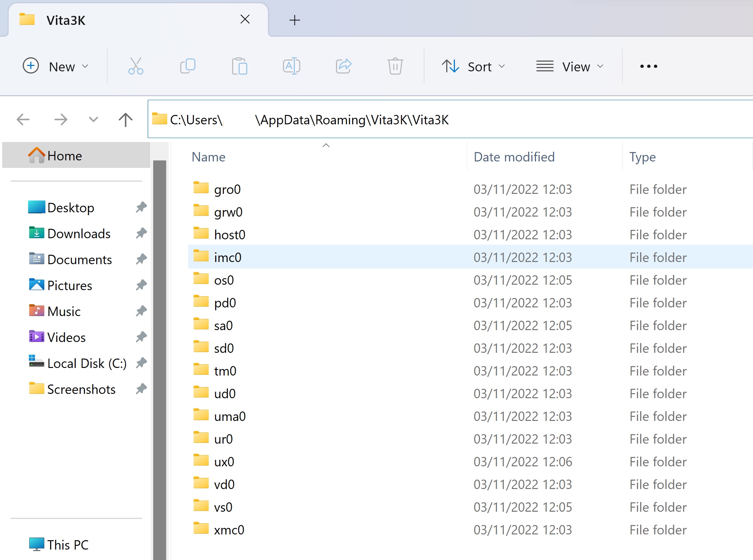The image size is (753, 560).
Task: Click the Delete trash icon
Action: click(395, 66)
